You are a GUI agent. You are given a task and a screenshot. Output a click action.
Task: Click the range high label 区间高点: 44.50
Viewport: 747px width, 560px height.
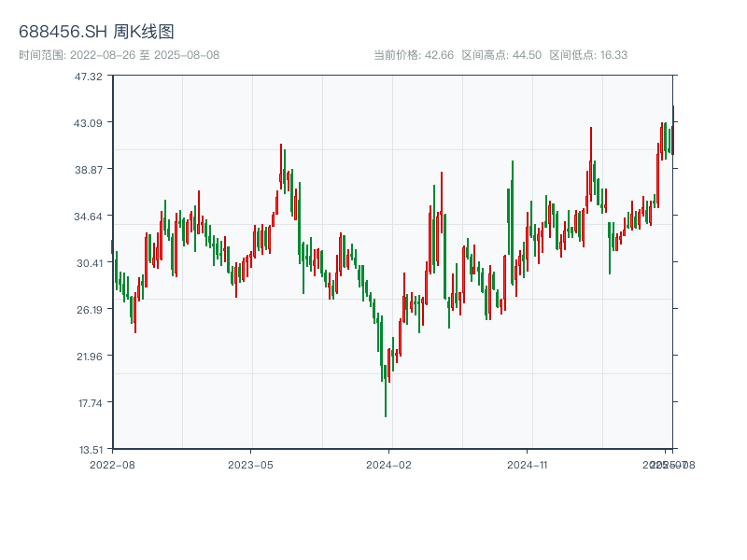click(501, 55)
